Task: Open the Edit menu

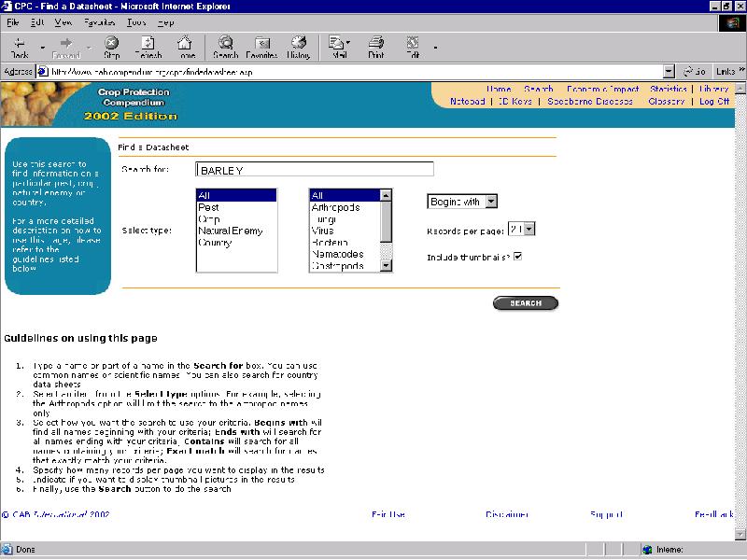Action: pos(37,21)
